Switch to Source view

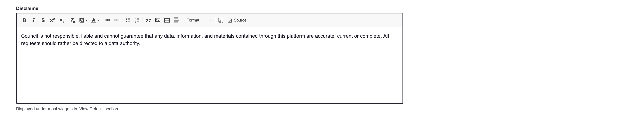tap(237, 20)
